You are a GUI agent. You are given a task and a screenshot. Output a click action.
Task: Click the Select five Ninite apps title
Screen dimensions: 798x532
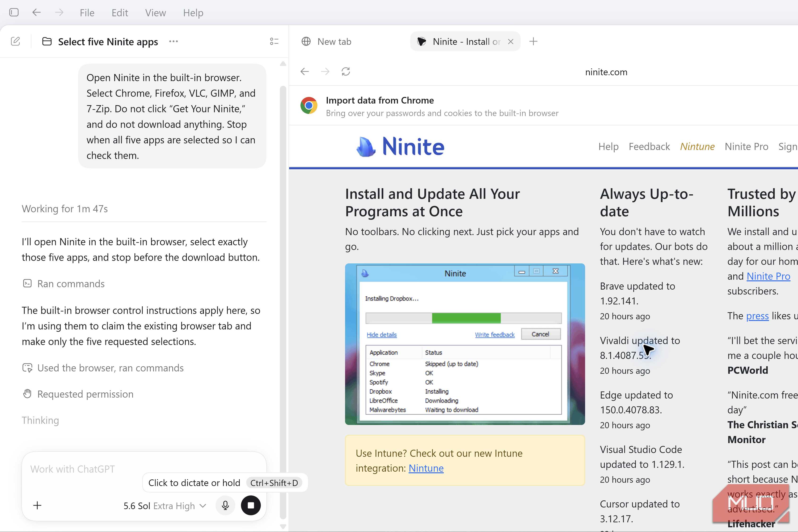108,42
